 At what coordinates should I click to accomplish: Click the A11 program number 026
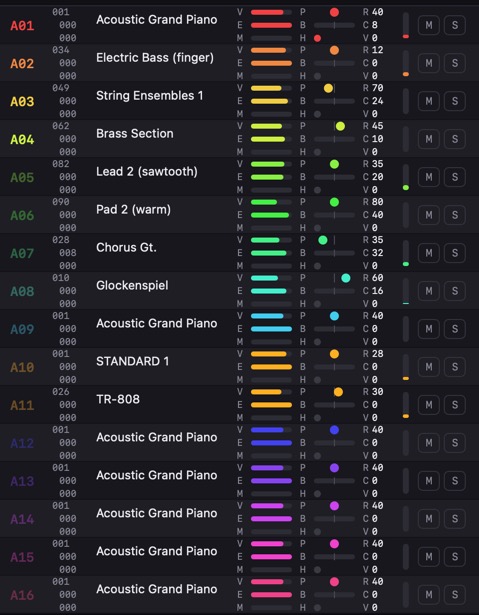(x=61, y=392)
